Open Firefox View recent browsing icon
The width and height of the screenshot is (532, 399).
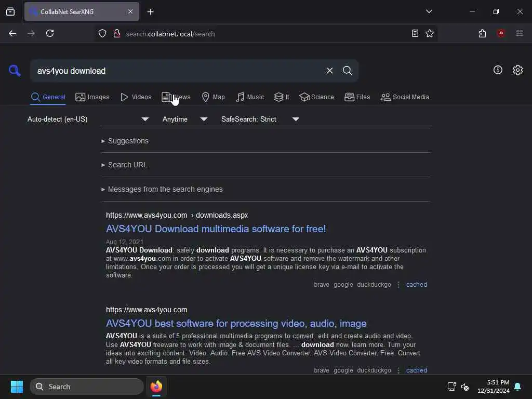tap(10, 11)
